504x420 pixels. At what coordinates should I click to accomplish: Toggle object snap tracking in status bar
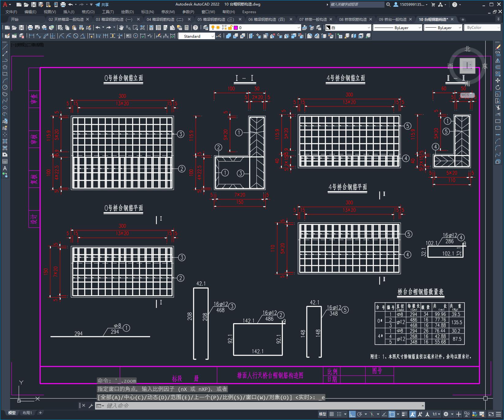point(384,414)
